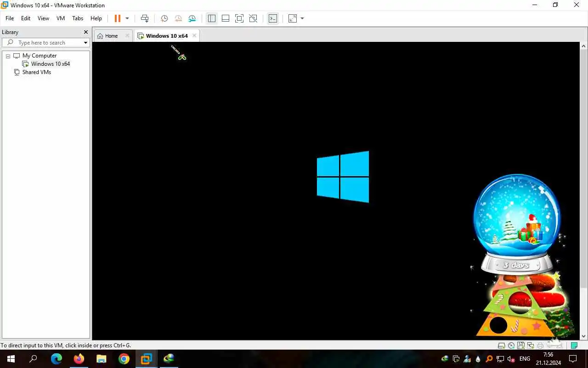Open the File menu
Viewport: 588px width, 368px height.
tap(10, 18)
